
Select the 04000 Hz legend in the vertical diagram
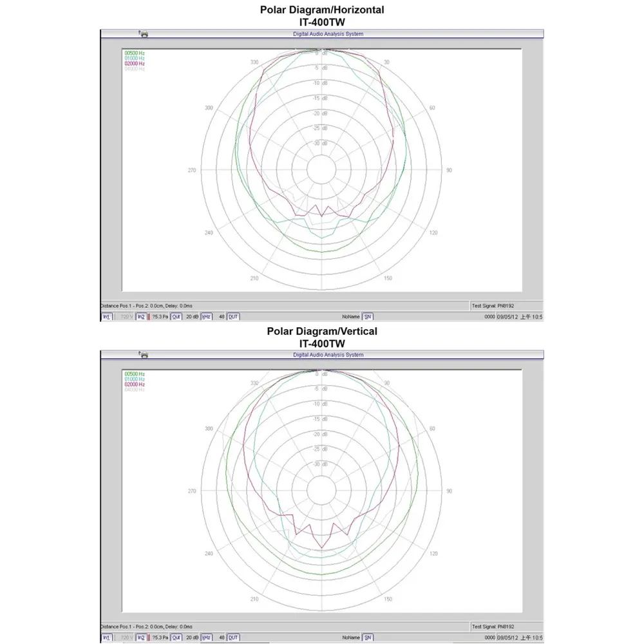point(135,390)
